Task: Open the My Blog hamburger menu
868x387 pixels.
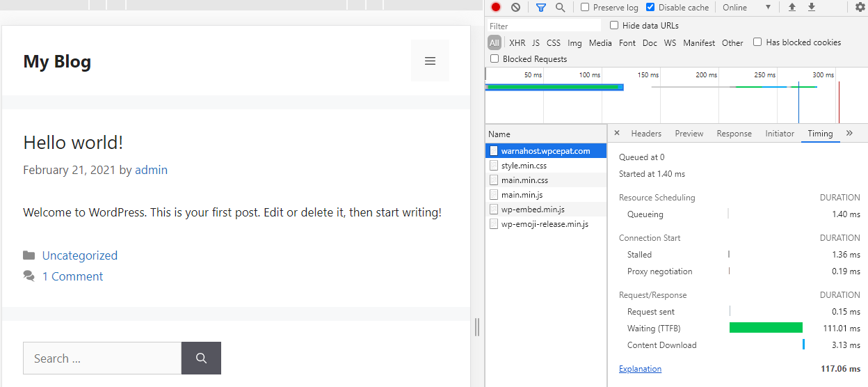Action: pyautogui.click(x=430, y=61)
